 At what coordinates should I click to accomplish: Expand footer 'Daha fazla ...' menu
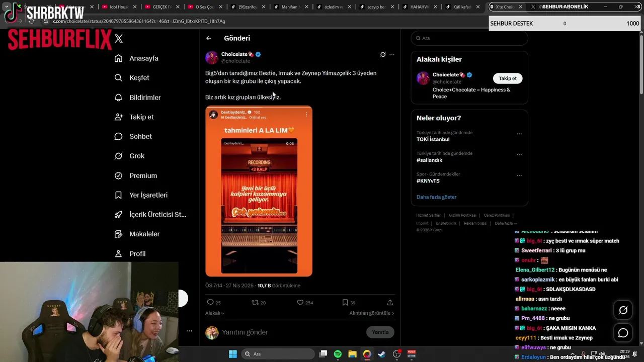point(505,223)
